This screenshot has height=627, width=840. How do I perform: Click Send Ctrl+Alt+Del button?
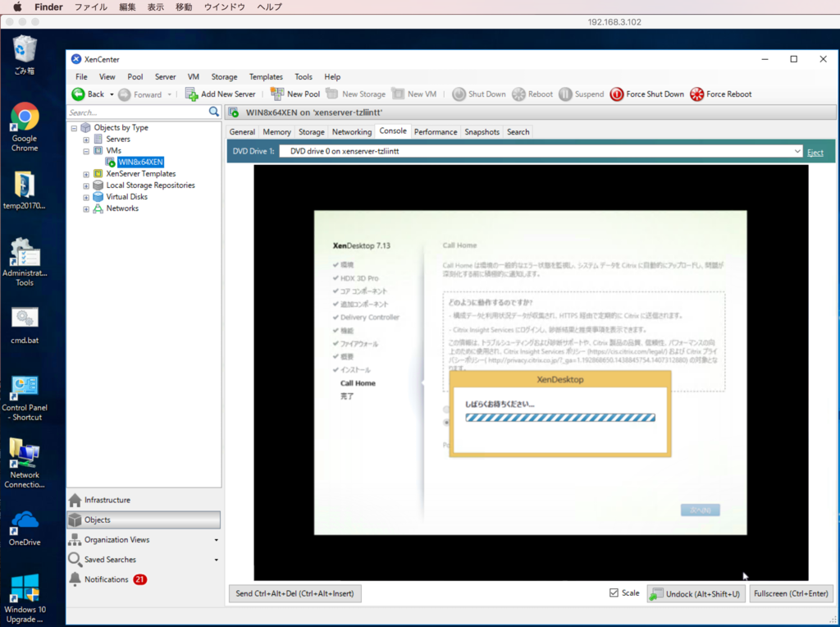coord(295,593)
